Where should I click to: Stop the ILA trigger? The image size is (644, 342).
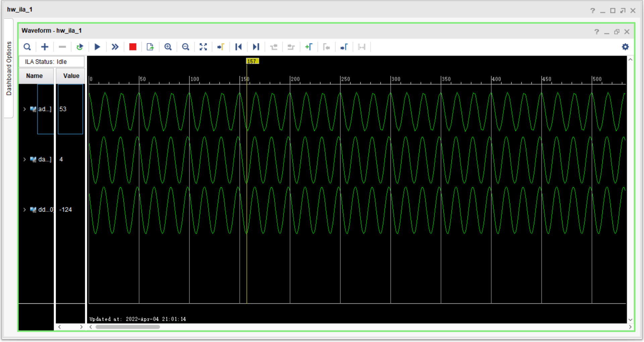pyautogui.click(x=133, y=47)
